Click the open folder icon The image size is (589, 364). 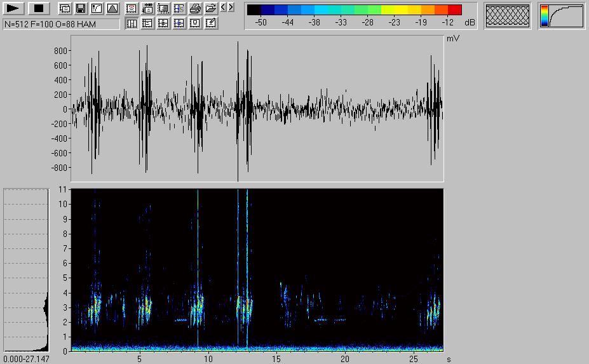coord(211,9)
